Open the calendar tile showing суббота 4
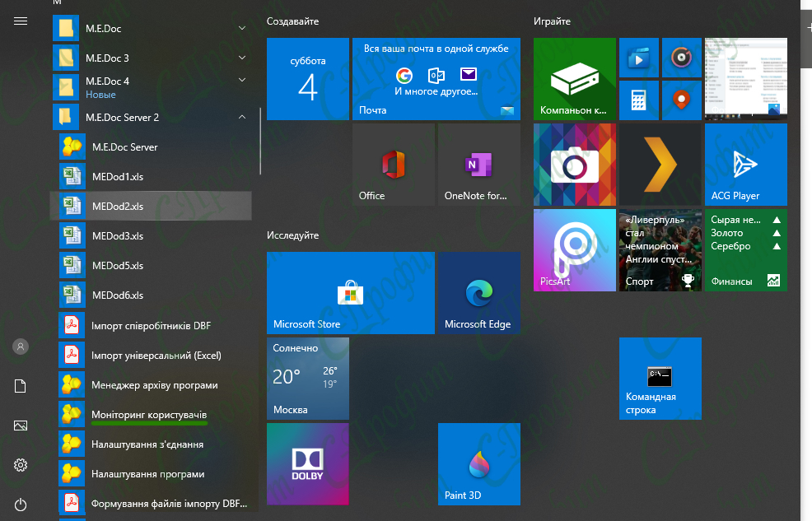Screen dimensions: 812x521 [308, 79]
